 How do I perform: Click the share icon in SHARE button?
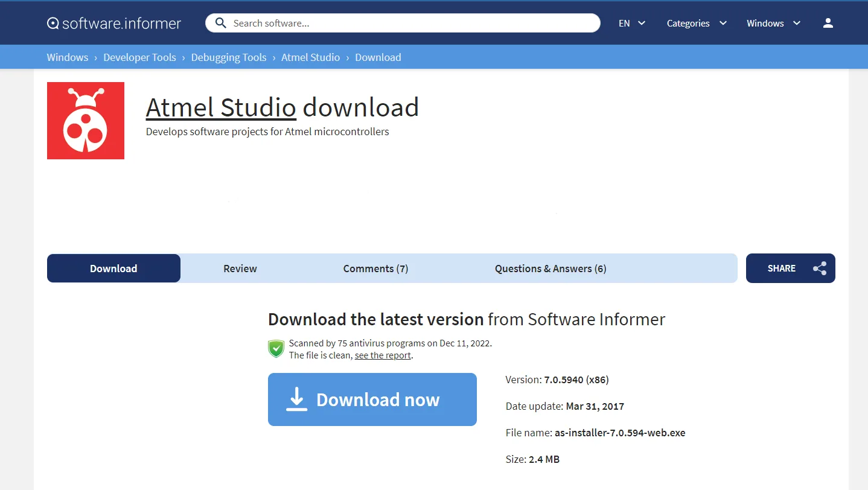tap(819, 269)
